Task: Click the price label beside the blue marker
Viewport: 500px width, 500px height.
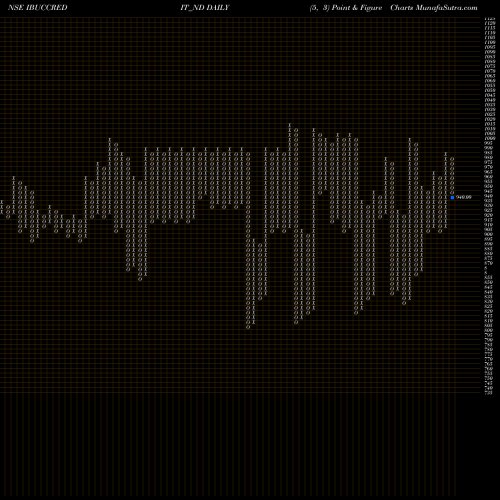Action: (464, 197)
